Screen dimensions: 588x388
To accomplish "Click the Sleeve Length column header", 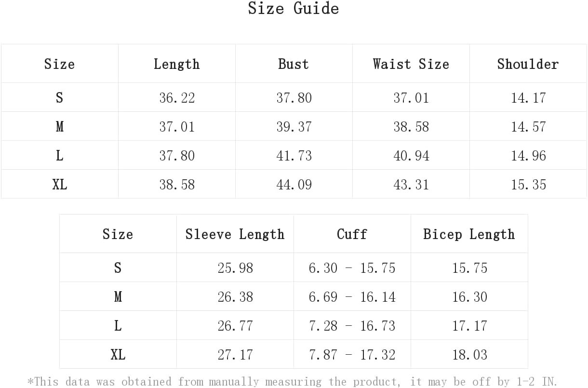I will point(235,234).
